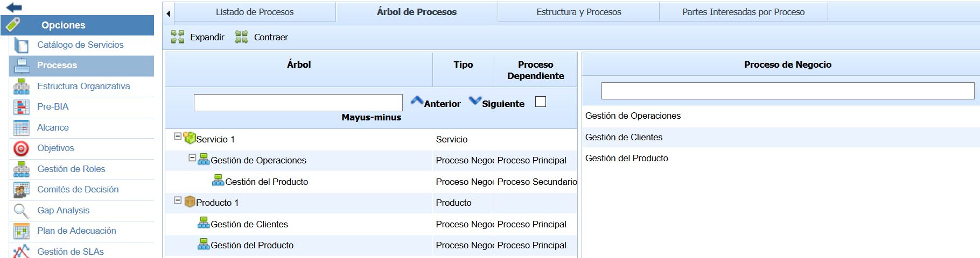This screenshot has width=980, height=258.
Task: Collapse the Gestión de Operaciones node
Action: click(x=192, y=158)
